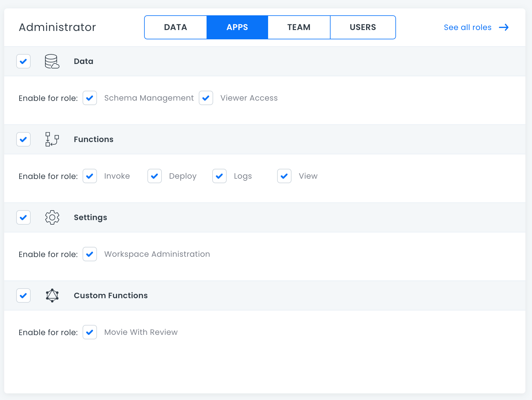Click the Settings gear icon
532x400 pixels.
pos(52,217)
